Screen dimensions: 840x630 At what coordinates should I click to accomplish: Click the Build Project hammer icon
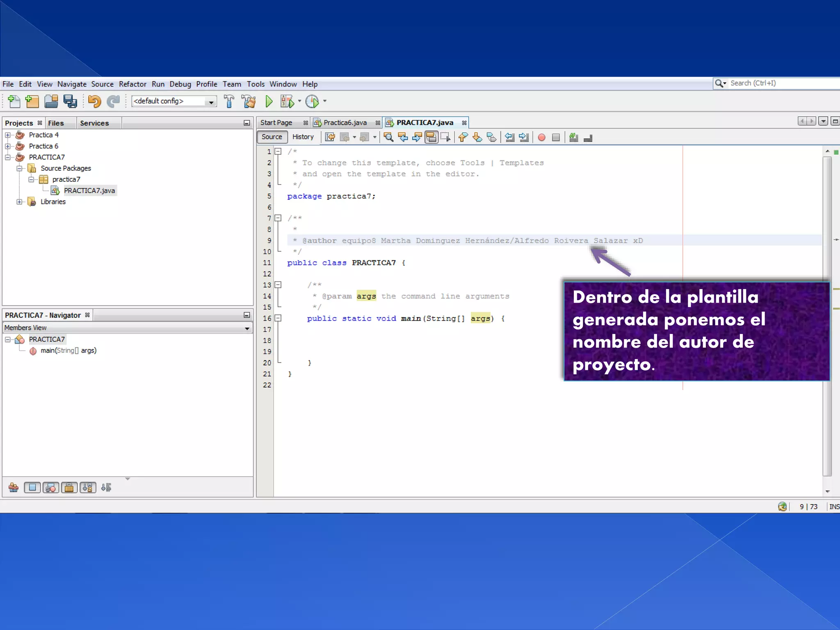coord(229,101)
